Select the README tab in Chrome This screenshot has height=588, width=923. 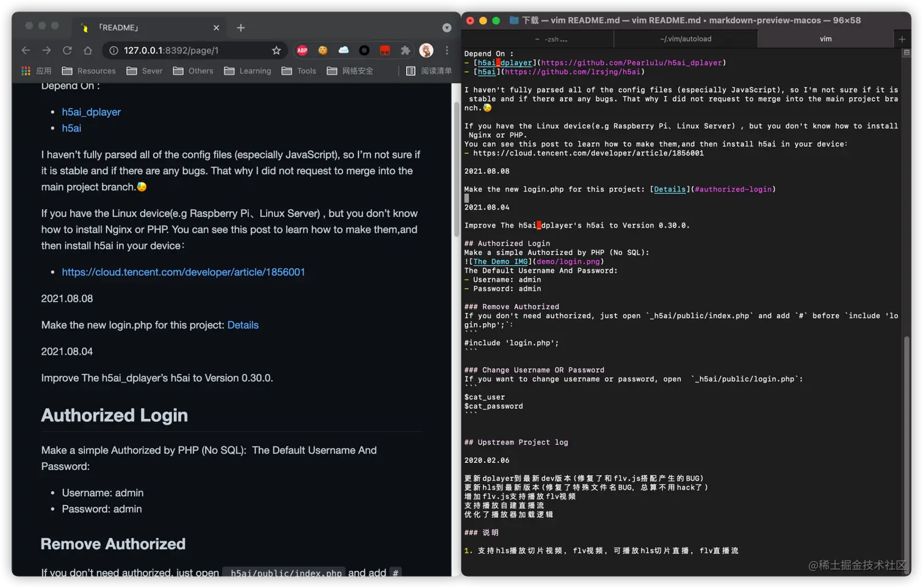(x=150, y=27)
